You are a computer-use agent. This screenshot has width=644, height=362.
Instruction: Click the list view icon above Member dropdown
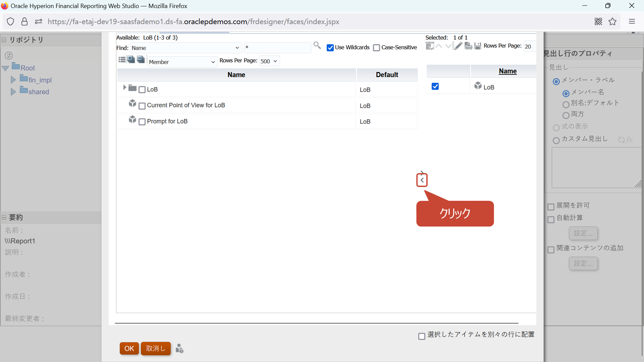point(122,60)
